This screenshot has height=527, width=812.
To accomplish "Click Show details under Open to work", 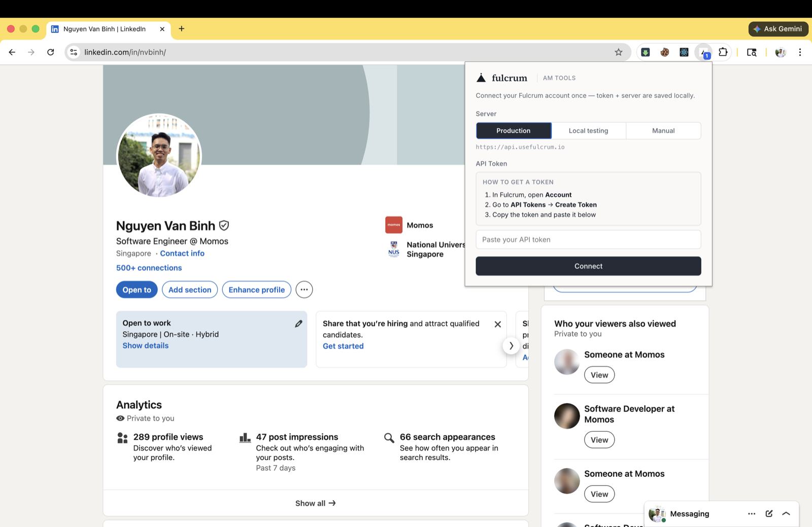I will pyautogui.click(x=146, y=345).
